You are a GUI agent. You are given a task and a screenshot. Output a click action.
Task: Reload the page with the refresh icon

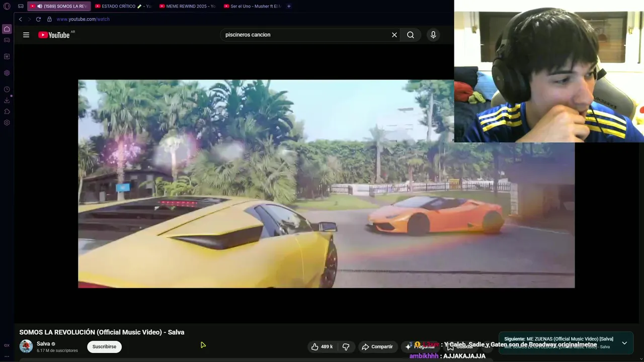(38, 19)
